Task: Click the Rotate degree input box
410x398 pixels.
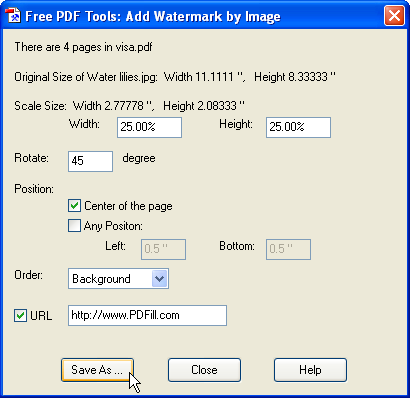Action: [x=90, y=161]
